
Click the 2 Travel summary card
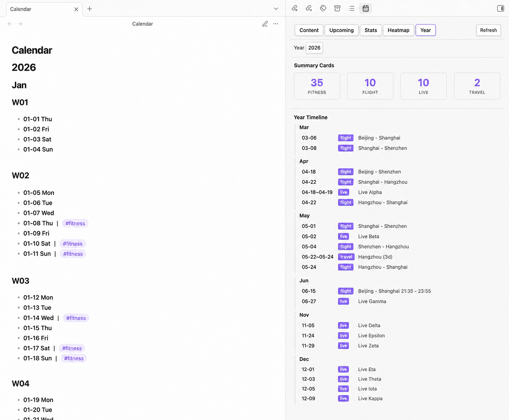[477, 86]
